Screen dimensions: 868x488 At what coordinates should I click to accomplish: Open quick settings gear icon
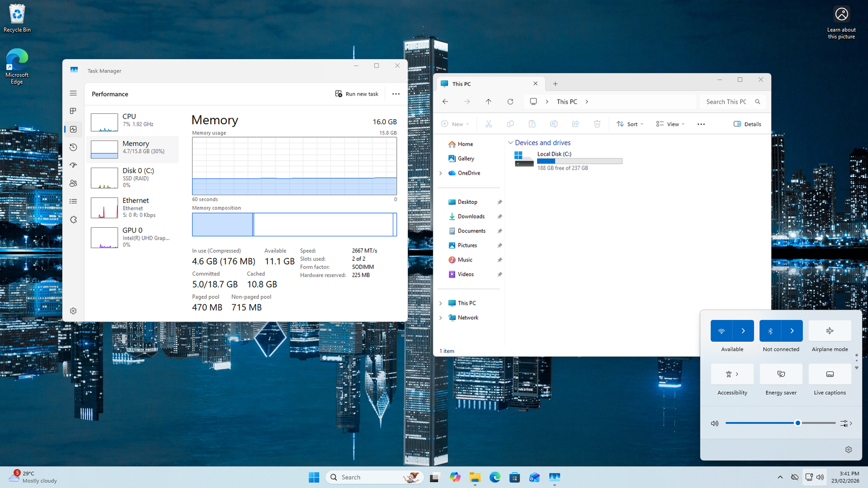tap(848, 450)
